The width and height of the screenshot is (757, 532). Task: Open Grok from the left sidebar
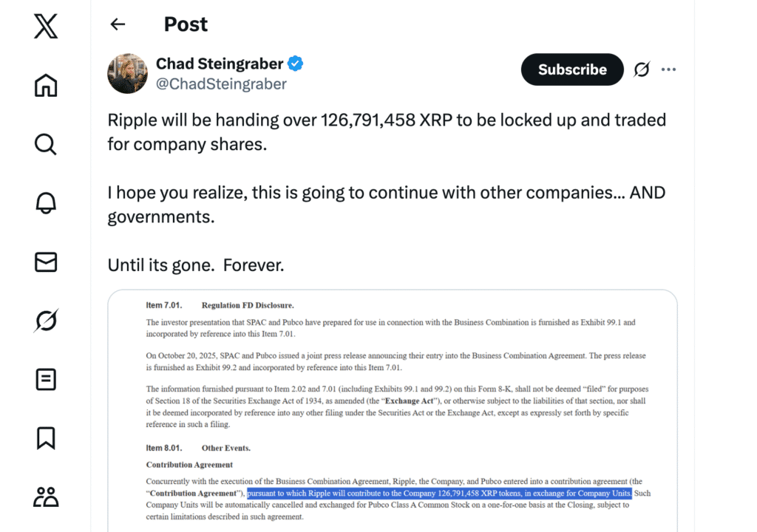click(45, 320)
